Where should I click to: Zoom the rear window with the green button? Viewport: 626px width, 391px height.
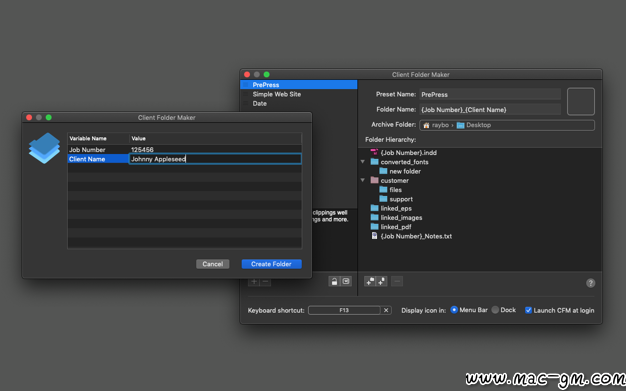coord(267,75)
